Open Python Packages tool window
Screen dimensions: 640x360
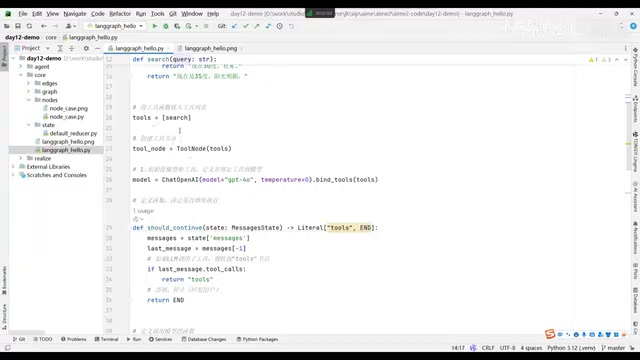click(258, 339)
